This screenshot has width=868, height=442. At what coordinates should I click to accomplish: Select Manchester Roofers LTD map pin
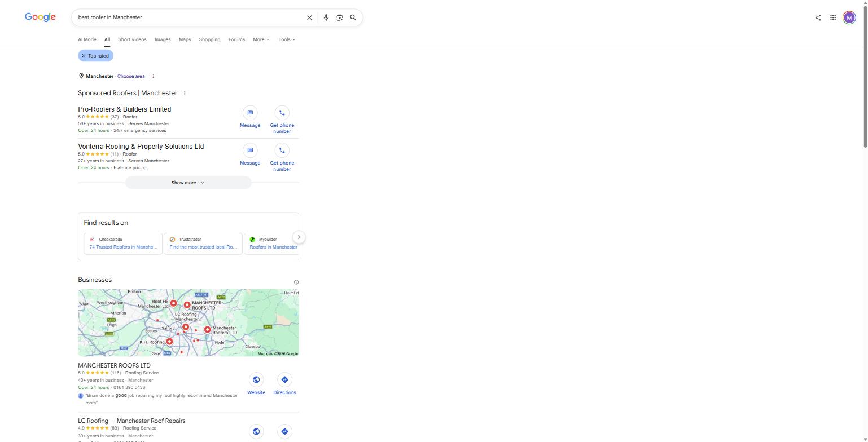click(207, 330)
